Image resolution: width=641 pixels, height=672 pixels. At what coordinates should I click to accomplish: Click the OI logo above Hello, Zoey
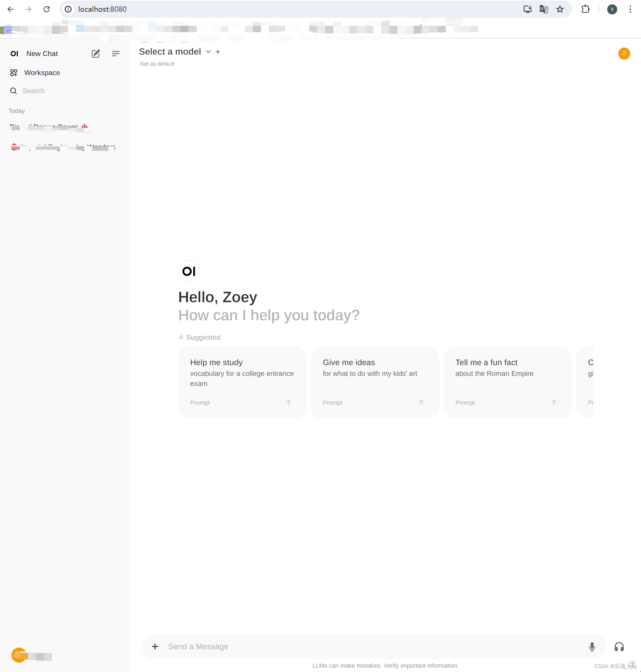pyautogui.click(x=189, y=271)
